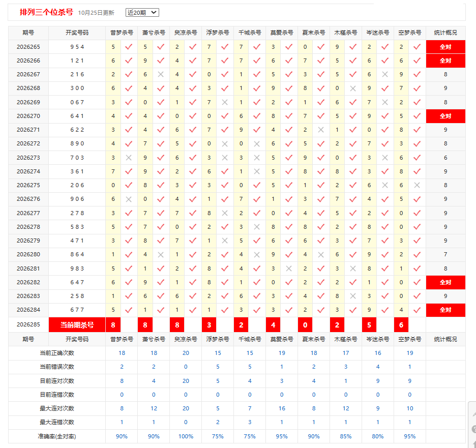Click statistic value 6 in row 2026273
Viewport: 476px width, 448px height.
click(x=445, y=158)
